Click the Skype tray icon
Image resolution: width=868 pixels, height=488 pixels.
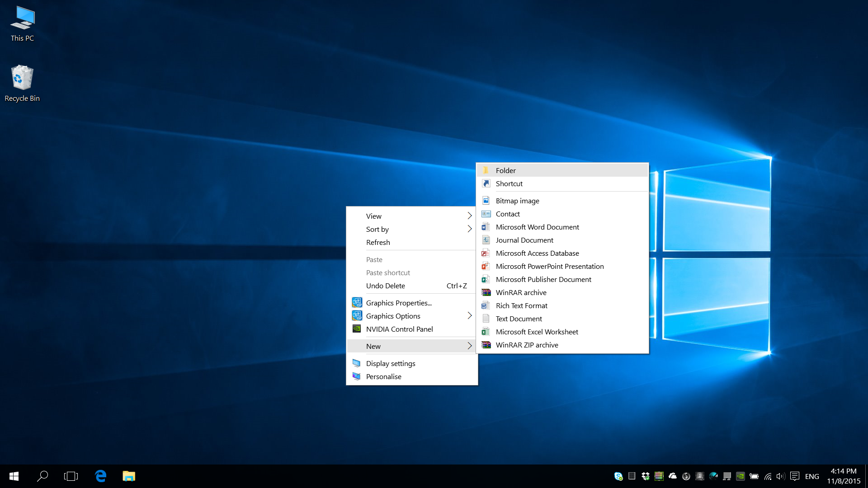(618, 476)
